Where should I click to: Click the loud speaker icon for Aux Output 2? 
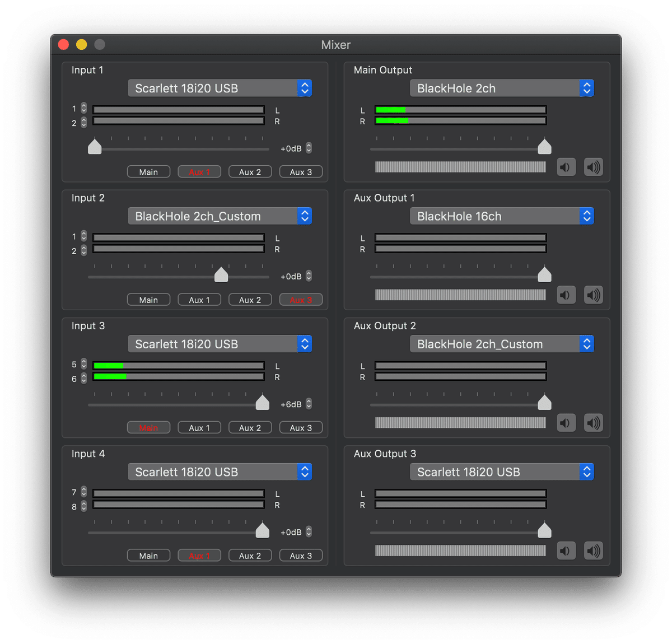pos(594,423)
